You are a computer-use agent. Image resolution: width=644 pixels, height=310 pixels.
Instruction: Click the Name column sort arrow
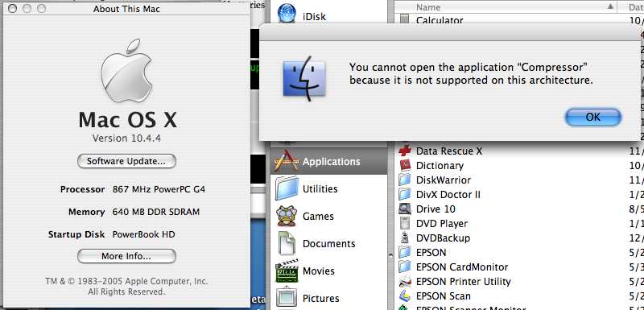pyautogui.click(x=610, y=6)
